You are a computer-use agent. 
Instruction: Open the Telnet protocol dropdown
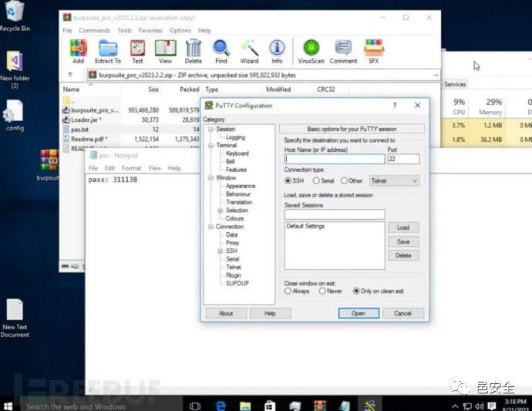click(x=394, y=180)
